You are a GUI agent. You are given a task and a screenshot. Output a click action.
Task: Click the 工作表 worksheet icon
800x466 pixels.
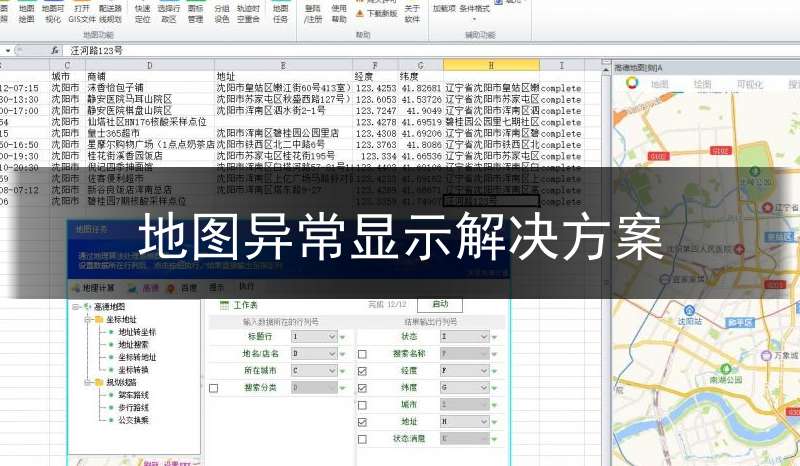[224, 304]
